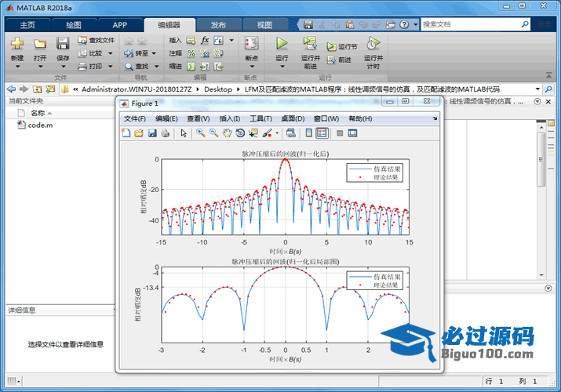Click Run Section (运行节) button
The width and height of the screenshot is (561, 392).
pos(342,47)
